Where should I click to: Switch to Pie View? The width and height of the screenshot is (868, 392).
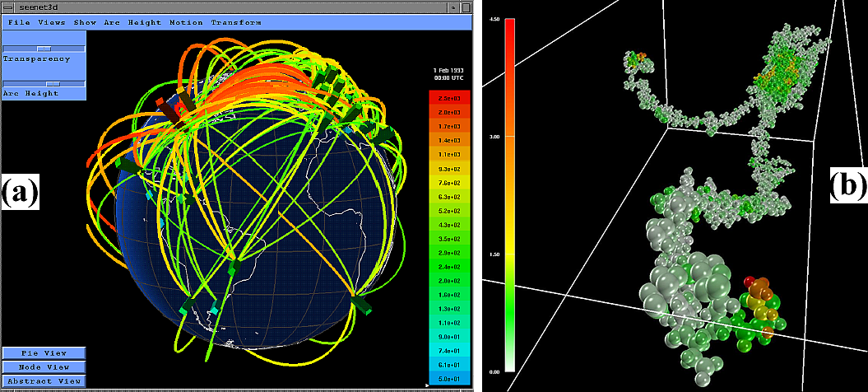click(x=43, y=353)
